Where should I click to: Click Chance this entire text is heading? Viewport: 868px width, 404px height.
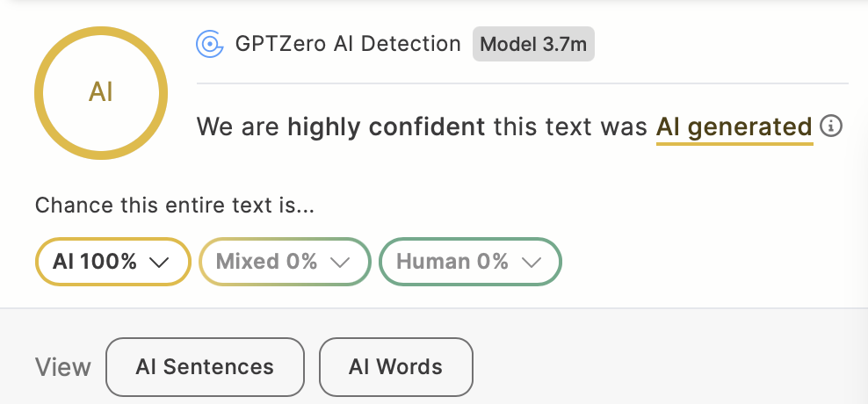(175, 206)
